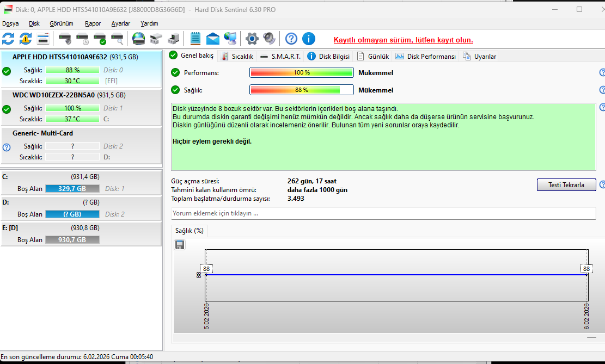Click the floppy save icon above health graph
The height and width of the screenshot is (364, 605).
click(179, 245)
